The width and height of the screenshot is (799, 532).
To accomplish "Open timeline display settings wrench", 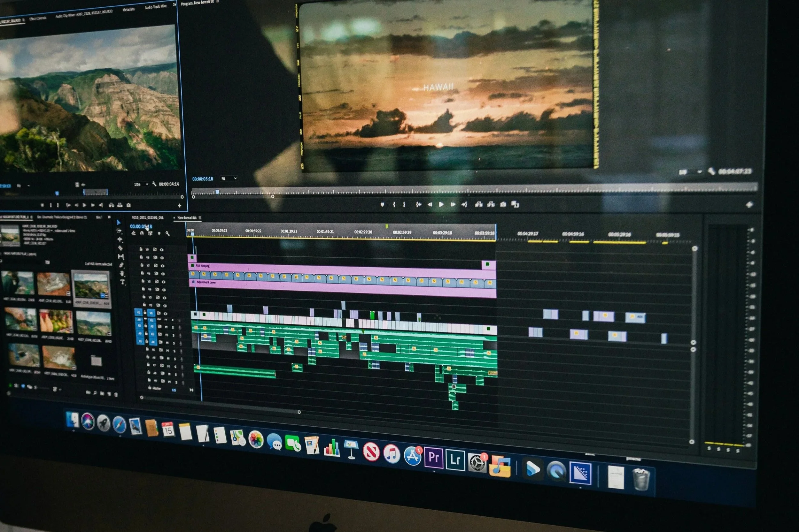I will coord(167,233).
